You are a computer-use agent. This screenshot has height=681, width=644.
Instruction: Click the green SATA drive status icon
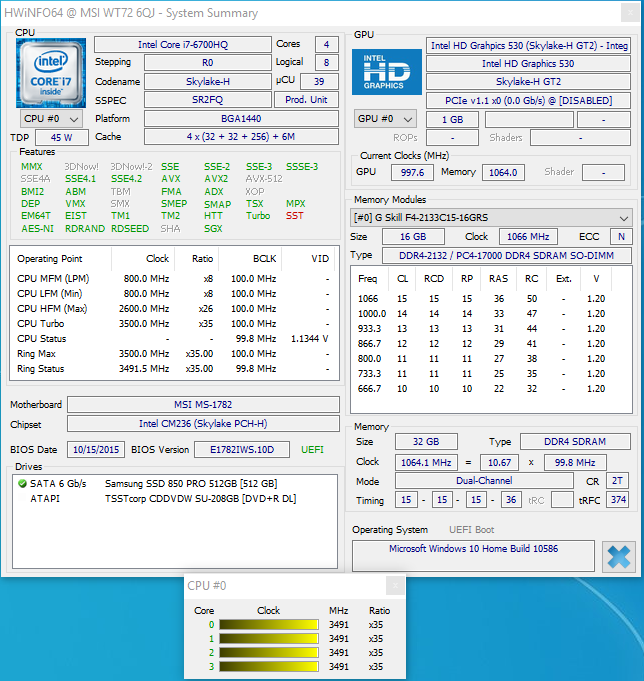click(x=23, y=483)
